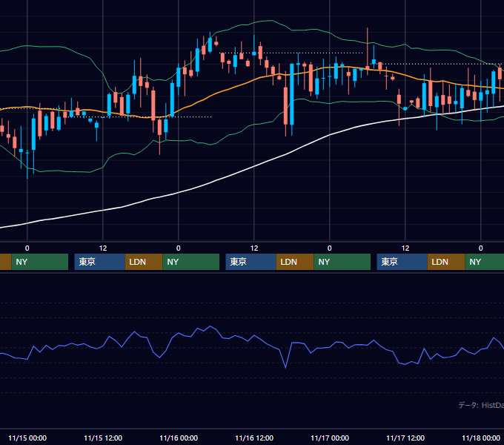This screenshot has width=504, height=445.
Task: Click the tall blue candle after 11/16 12:00
Action: (x=292, y=94)
